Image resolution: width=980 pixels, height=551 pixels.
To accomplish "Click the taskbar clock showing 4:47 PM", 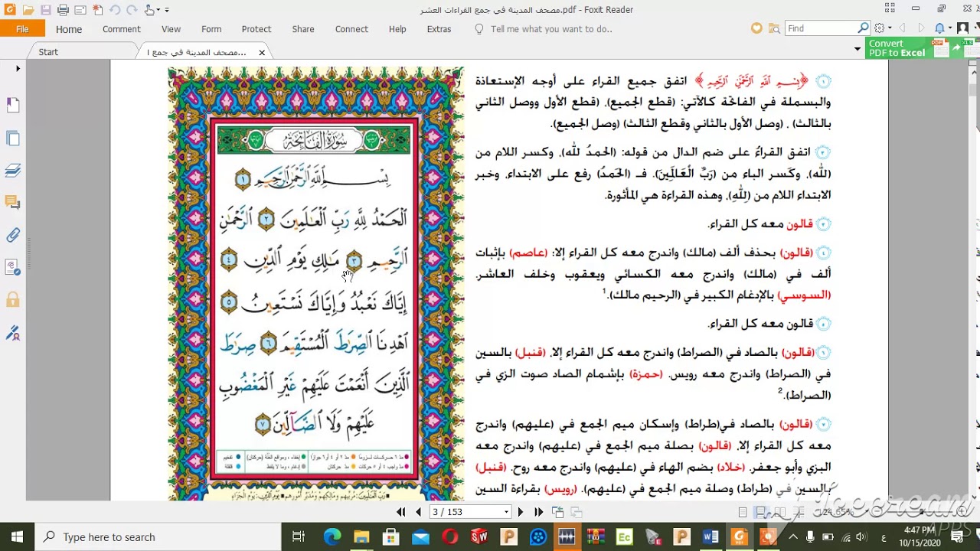I will click(x=920, y=536).
